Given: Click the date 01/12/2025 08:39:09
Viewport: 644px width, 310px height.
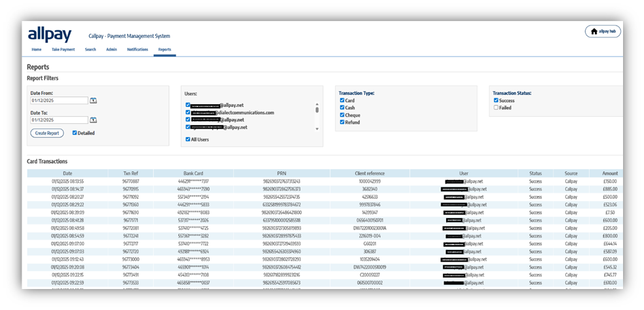Looking at the screenshot, I should point(67,212).
